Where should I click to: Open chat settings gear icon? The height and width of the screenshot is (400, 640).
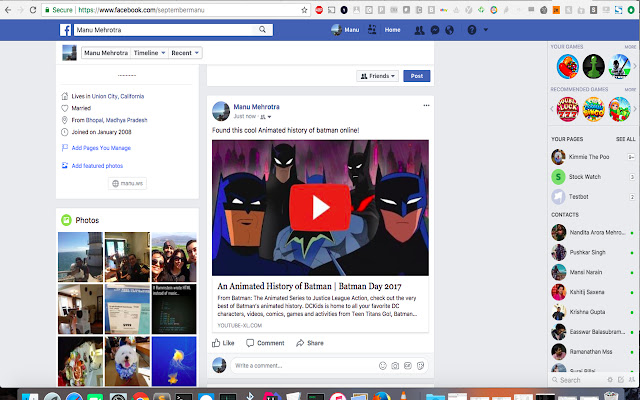point(610,380)
